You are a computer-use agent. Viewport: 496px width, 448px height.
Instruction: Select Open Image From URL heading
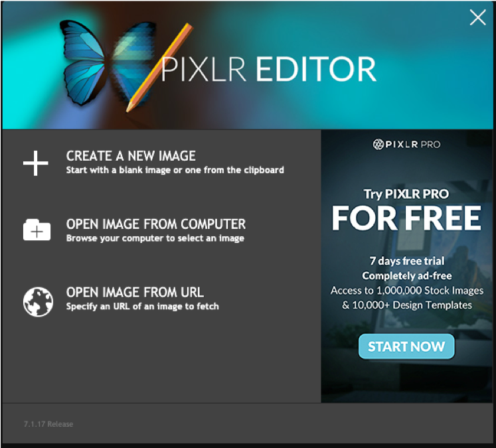(x=135, y=293)
